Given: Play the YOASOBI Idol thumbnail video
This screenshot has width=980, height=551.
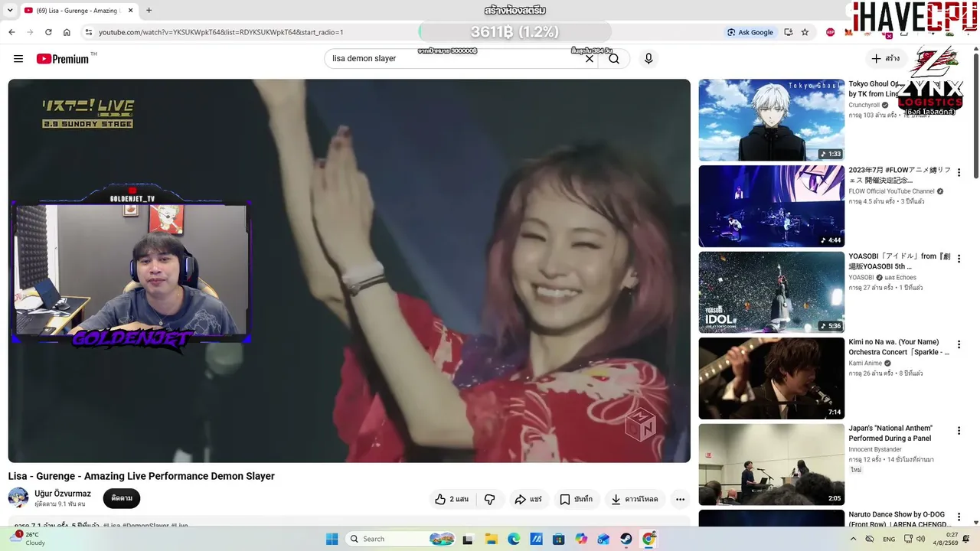Looking at the screenshot, I should [x=772, y=292].
